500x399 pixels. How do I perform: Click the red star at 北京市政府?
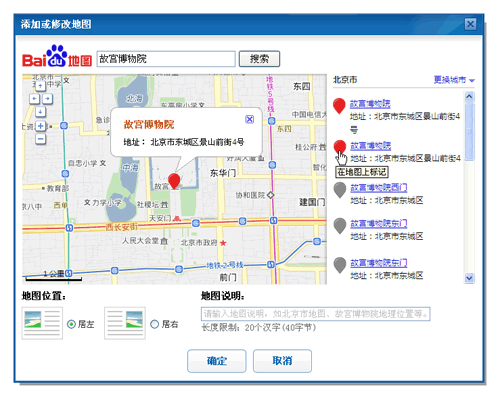pos(223,243)
